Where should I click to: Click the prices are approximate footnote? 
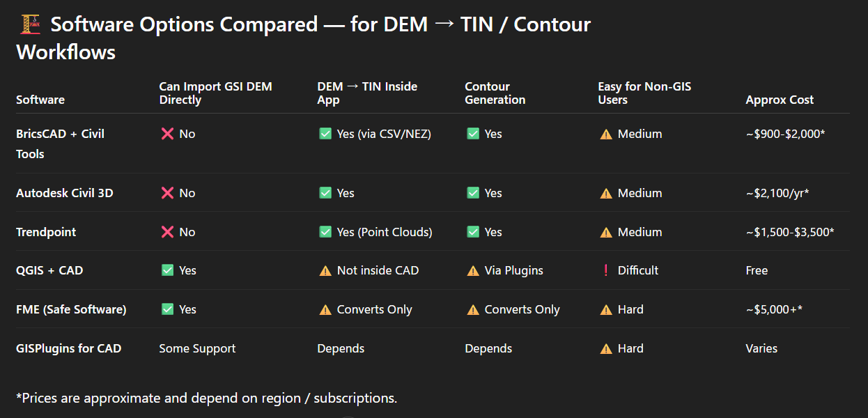pyautogui.click(x=206, y=398)
